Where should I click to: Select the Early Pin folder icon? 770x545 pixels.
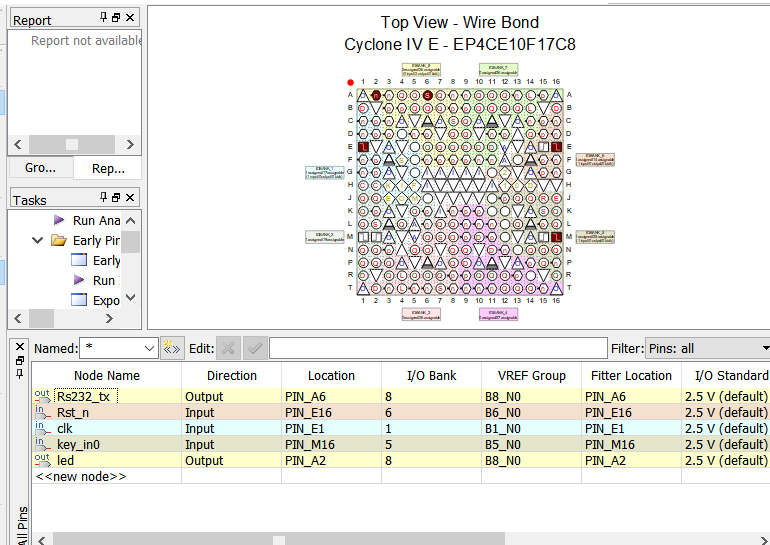58,240
